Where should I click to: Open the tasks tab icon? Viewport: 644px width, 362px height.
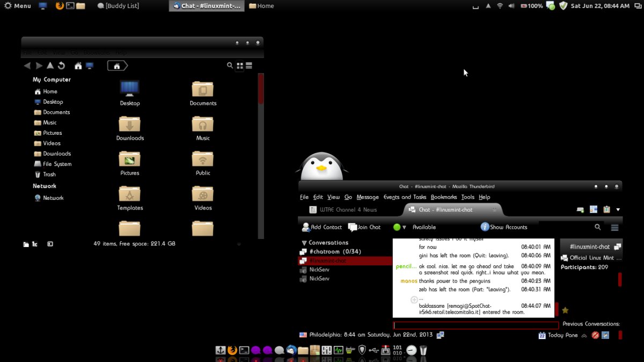pyautogui.click(x=606, y=209)
